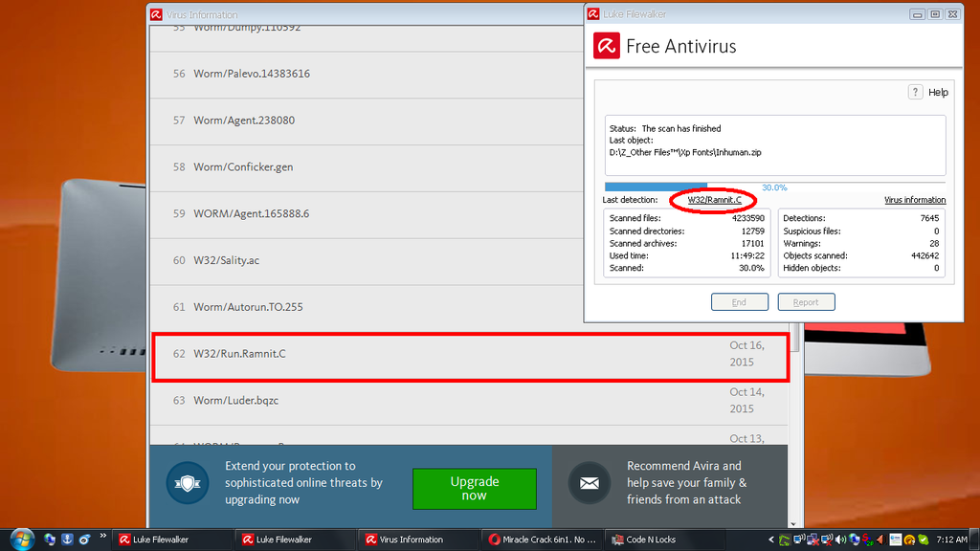Click the Help question mark icon

pyautogui.click(x=915, y=92)
